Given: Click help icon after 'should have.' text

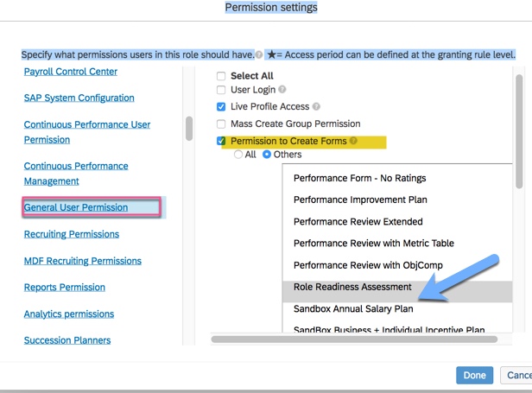Looking at the screenshot, I should (x=259, y=55).
